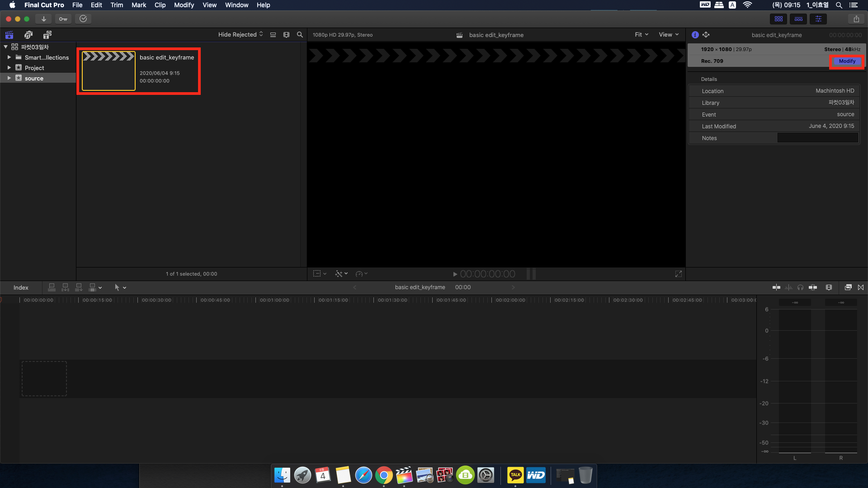Viewport: 868px width, 488px height.
Task: Open the Window menu
Action: click(x=237, y=5)
